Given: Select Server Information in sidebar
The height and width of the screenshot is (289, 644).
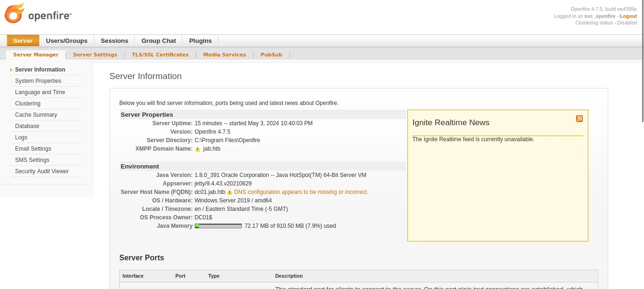Looking at the screenshot, I should [x=40, y=70].
